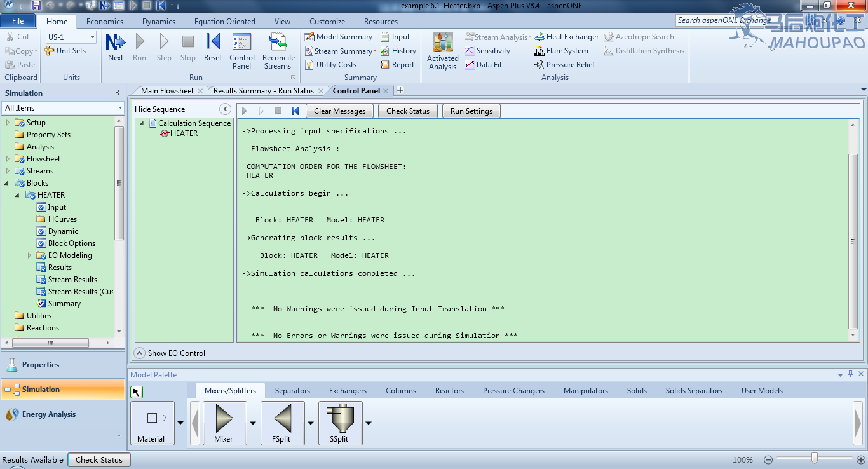Click Check Status in status bar
The height and width of the screenshot is (469, 868).
[x=99, y=459]
